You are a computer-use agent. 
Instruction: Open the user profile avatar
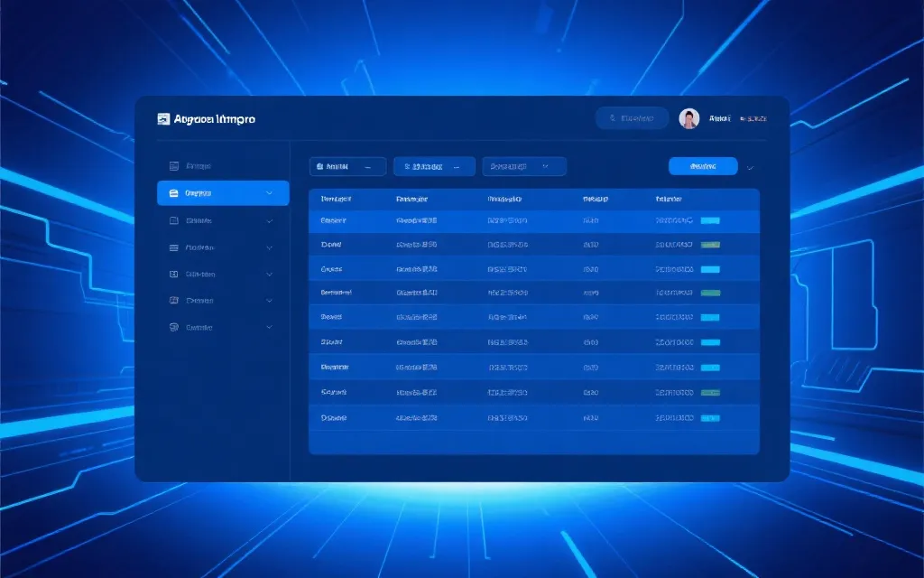click(x=689, y=118)
